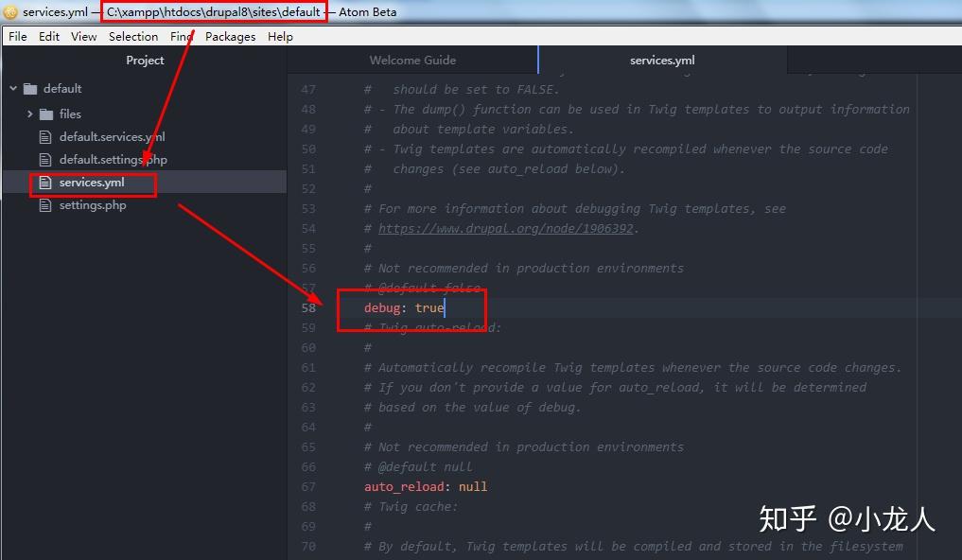Open the drupal.org/node/1906392 link
Image resolution: width=962 pixels, height=560 pixels.
[505, 228]
